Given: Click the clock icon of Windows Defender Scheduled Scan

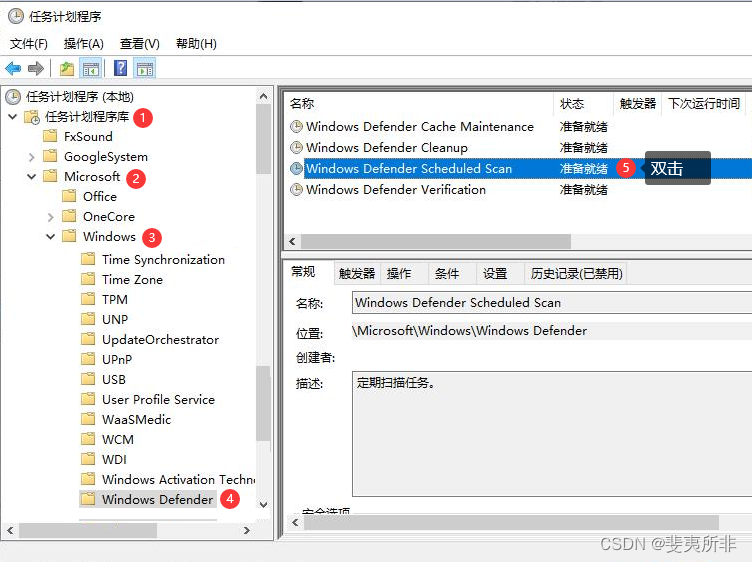Looking at the screenshot, I should pos(296,168).
